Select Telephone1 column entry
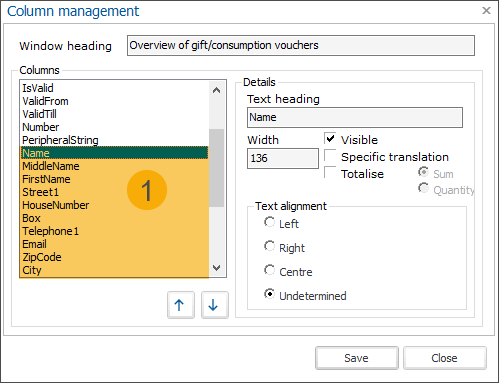 [114, 231]
